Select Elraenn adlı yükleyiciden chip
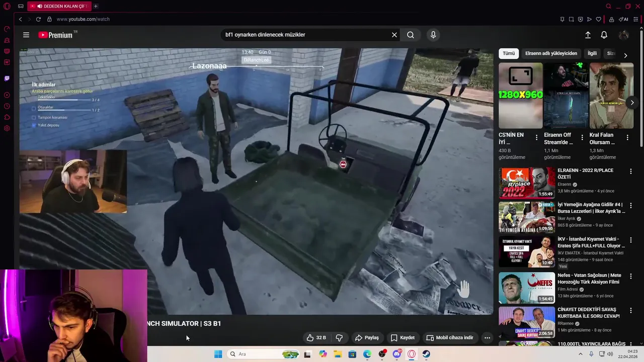 (551, 53)
